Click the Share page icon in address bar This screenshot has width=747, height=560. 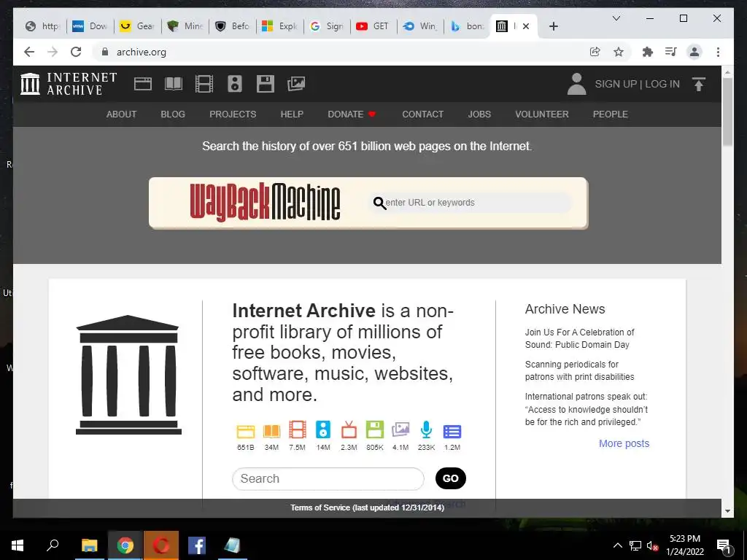tap(595, 52)
